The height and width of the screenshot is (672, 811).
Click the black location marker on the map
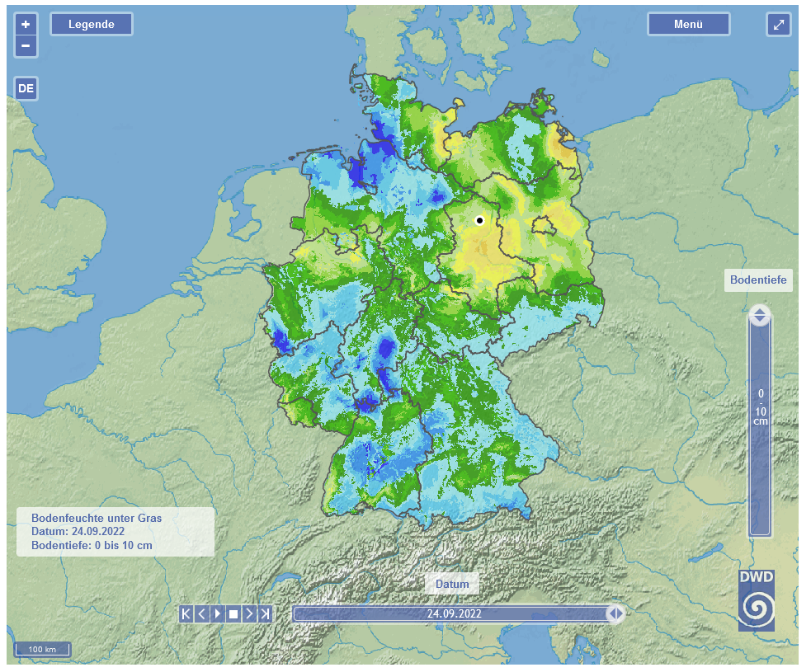479,220
